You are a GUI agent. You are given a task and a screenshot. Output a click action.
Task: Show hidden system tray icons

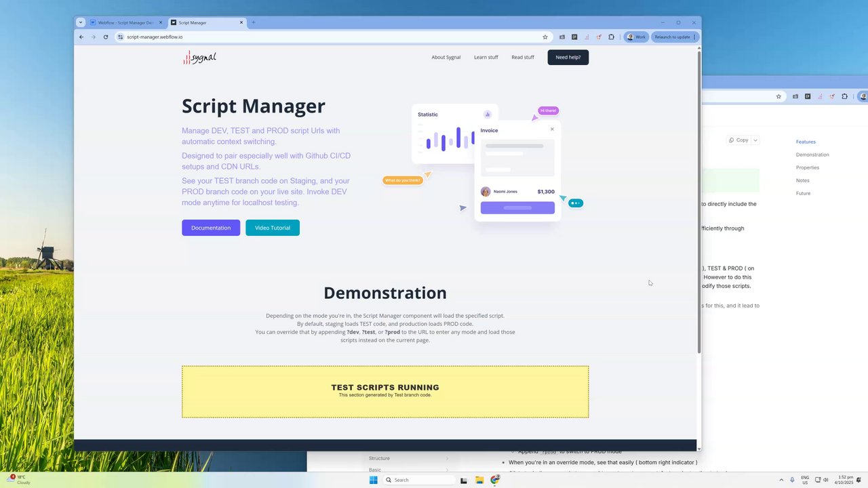[x=781, y=480]
